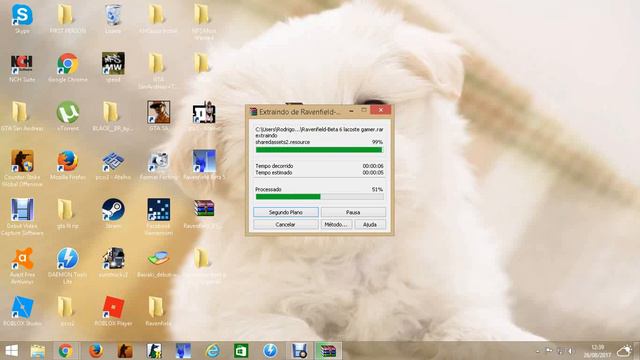Image resolution: width=640 pixels, height=360 pixels.
Task: Select the Ravenfield folder on desktop
Action: click(x=158, y=311)
